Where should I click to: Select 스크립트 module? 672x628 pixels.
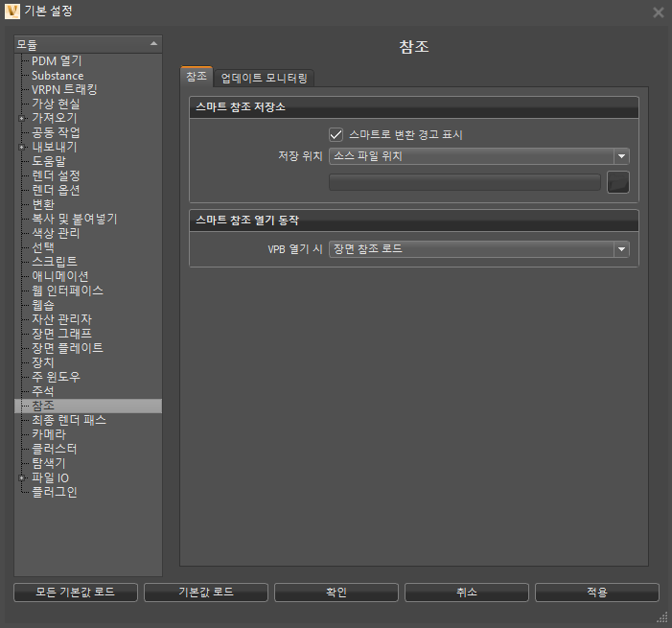[x=55, y=262]
